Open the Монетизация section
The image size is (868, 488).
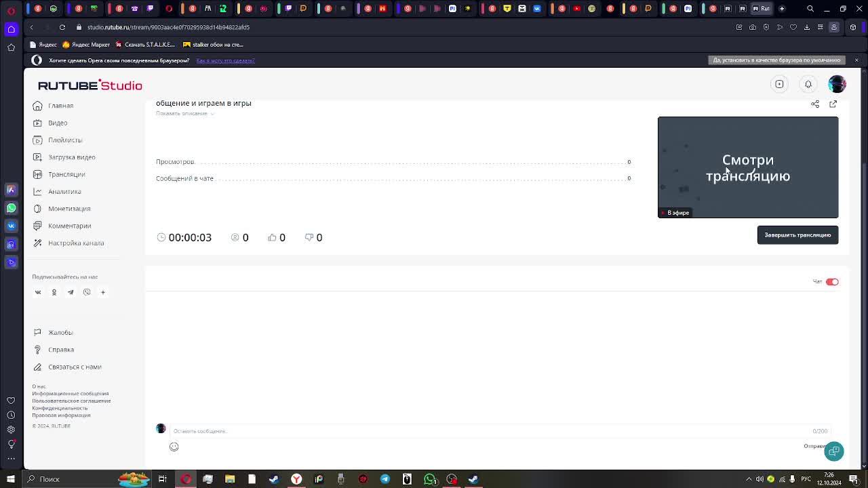[x=69, y=209]
